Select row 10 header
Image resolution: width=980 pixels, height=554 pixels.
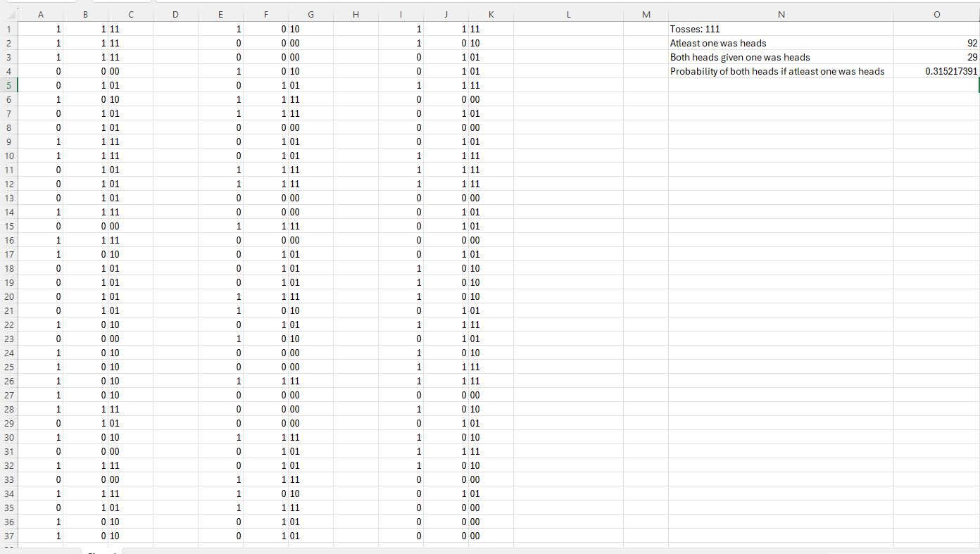pos(8,156)
